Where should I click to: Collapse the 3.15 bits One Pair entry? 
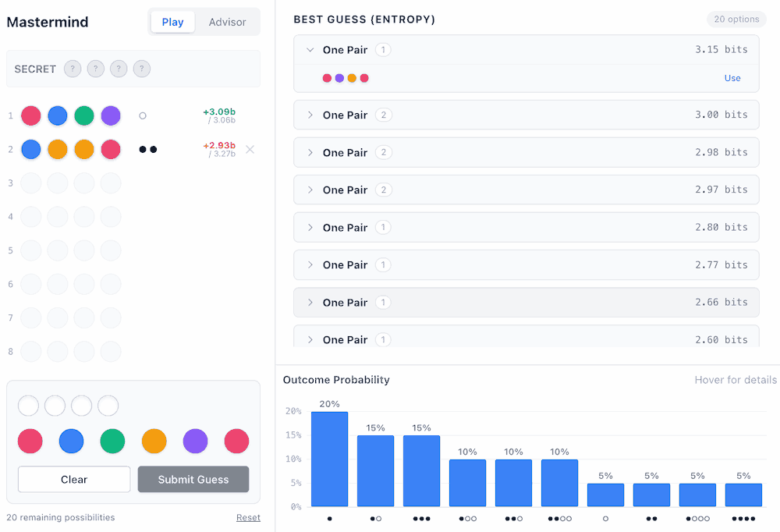(x=310, y=50)
